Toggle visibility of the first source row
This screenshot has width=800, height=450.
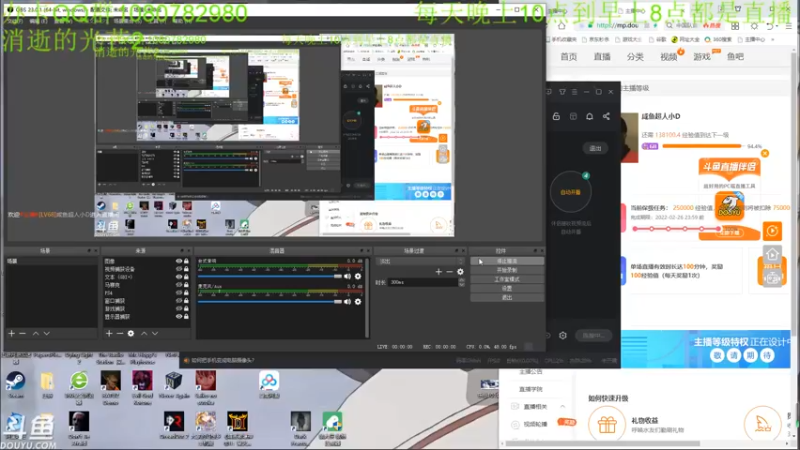[x=179, y=261]
